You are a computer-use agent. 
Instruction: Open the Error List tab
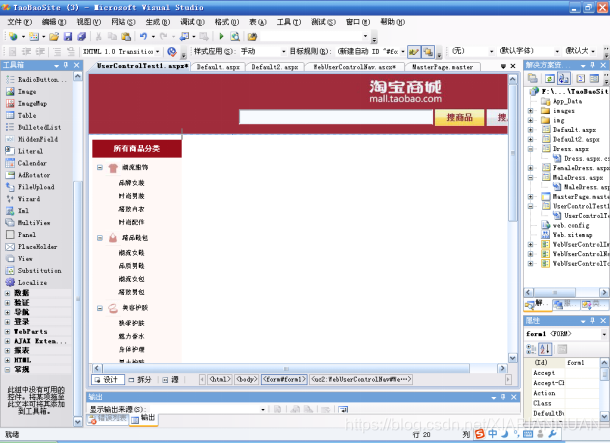point(108,419)
